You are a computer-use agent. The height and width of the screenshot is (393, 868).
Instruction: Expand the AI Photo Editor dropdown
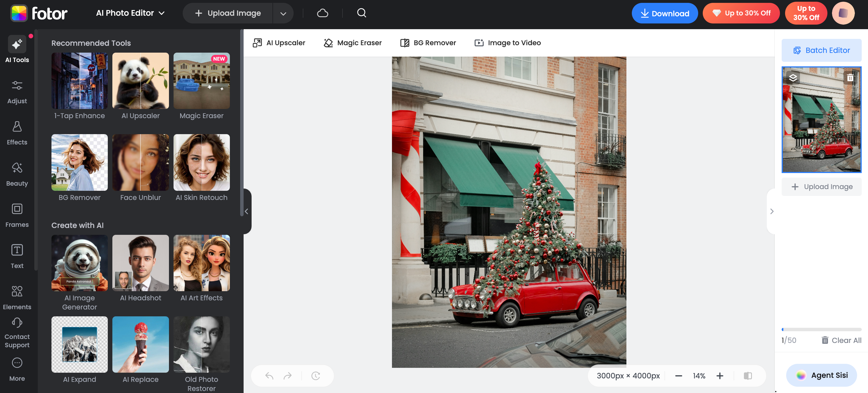point(130,13)
